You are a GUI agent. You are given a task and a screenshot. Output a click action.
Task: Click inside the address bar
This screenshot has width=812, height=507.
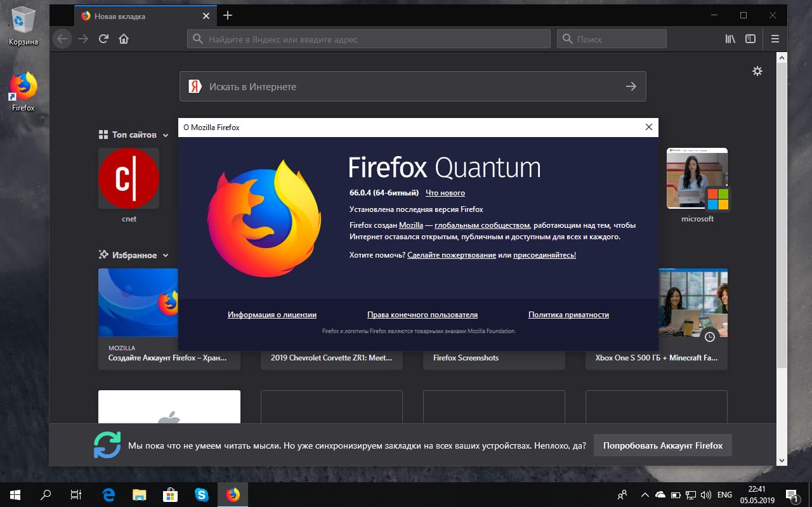(x=368, y=39)
